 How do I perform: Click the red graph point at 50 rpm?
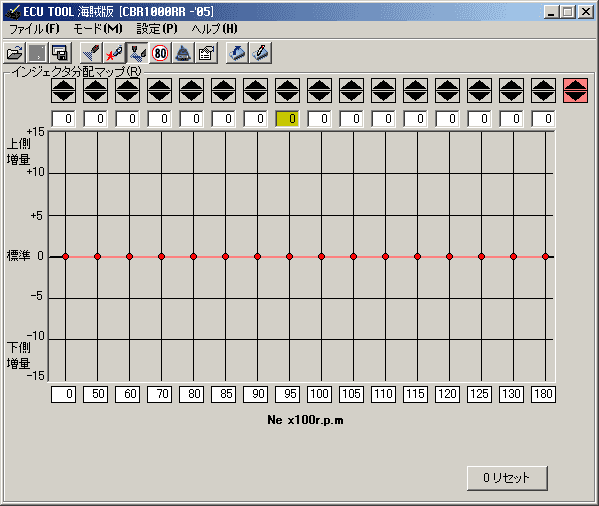[97, 257]
